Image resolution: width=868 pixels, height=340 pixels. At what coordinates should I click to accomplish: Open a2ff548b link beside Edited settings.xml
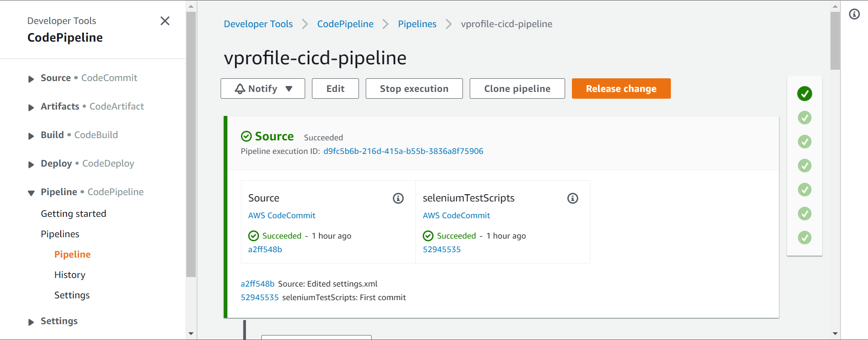258,284
